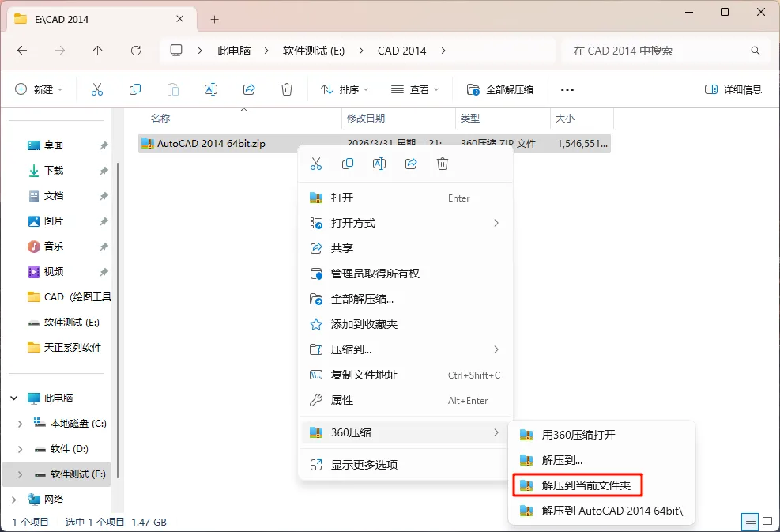
Task: Choose 复制文件地址 in the context menu
Action: coord(405,375)
